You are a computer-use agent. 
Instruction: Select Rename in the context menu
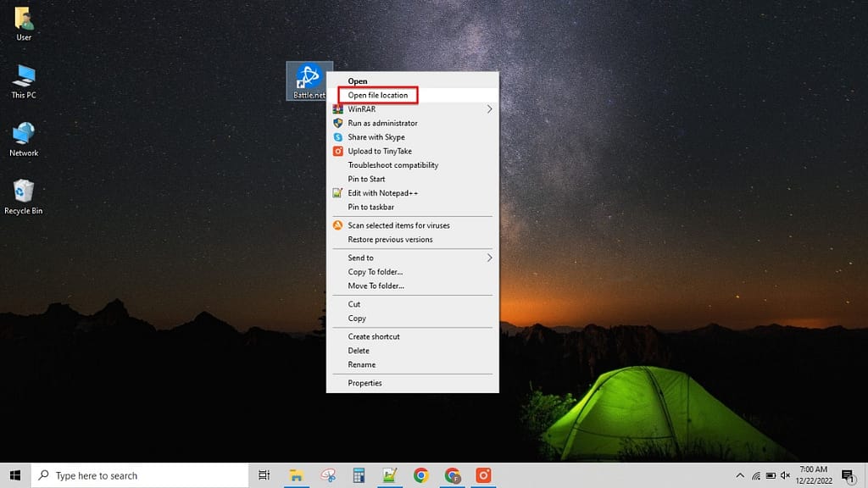pos(413,364)
